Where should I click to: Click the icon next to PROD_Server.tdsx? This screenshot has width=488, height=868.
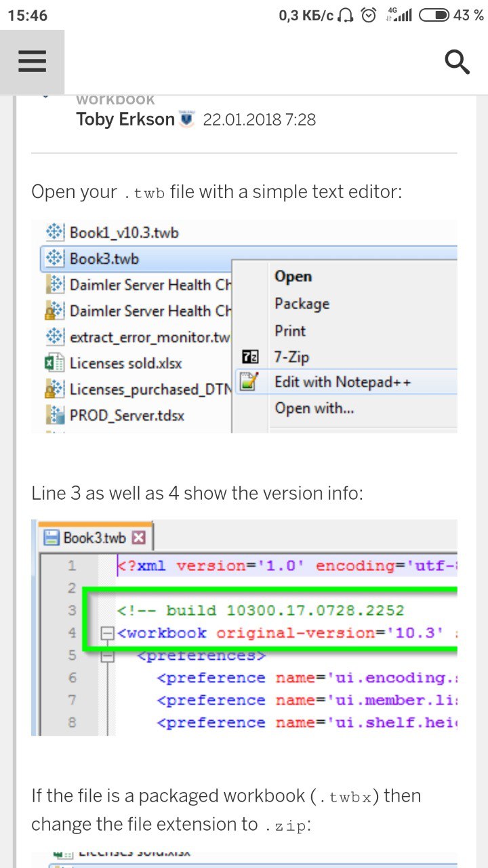54,414
